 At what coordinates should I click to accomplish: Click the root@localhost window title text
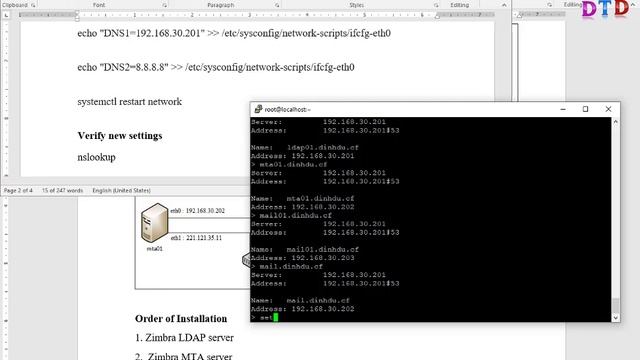coord(287,109)
